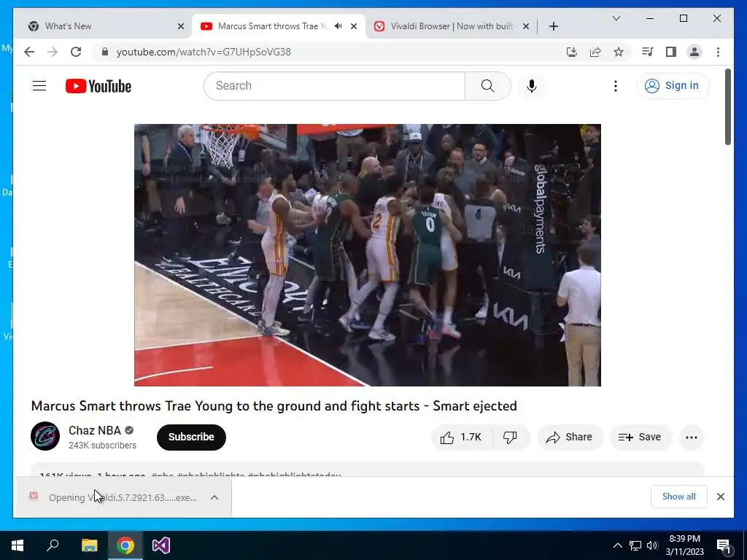
Task: Open more actions ellipsis under video
Action: 692,437
